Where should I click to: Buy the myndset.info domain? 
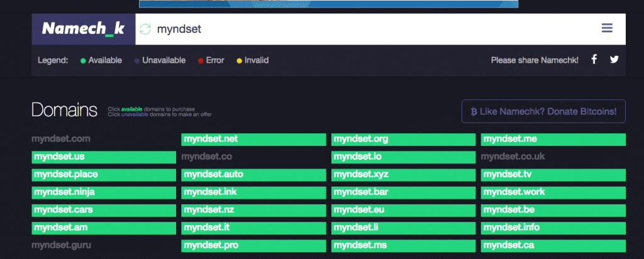(x=553, y=228)
